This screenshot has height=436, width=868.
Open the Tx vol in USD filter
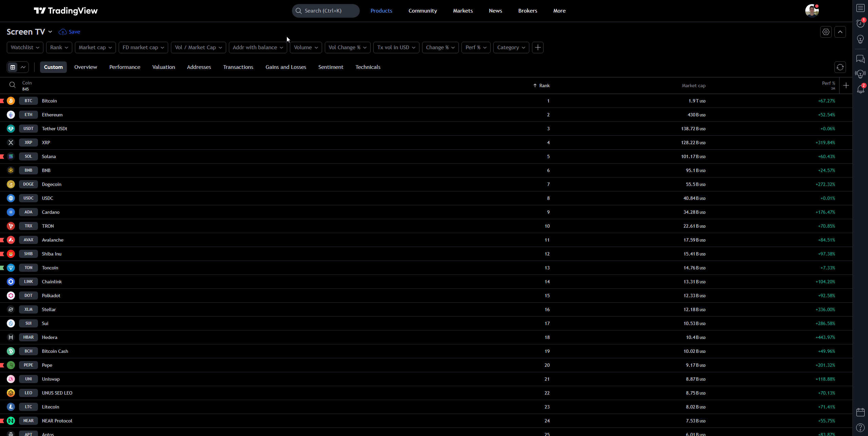(396, 48)
